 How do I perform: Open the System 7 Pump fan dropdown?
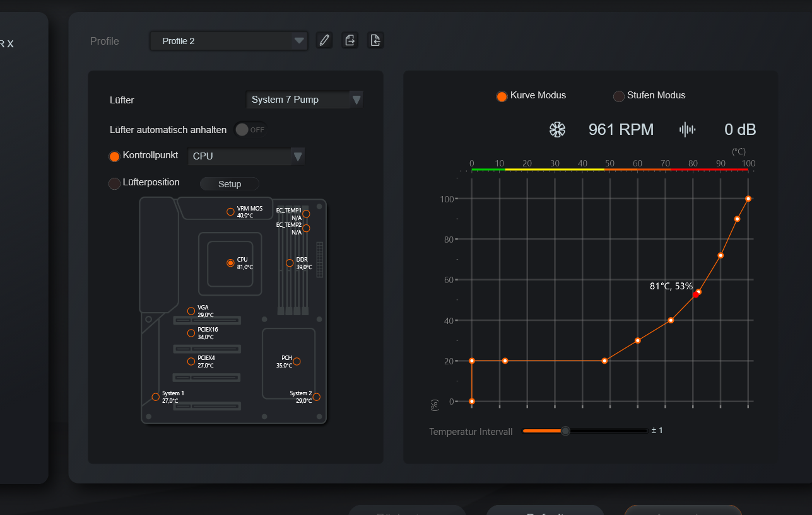click(x=305, y=100)
